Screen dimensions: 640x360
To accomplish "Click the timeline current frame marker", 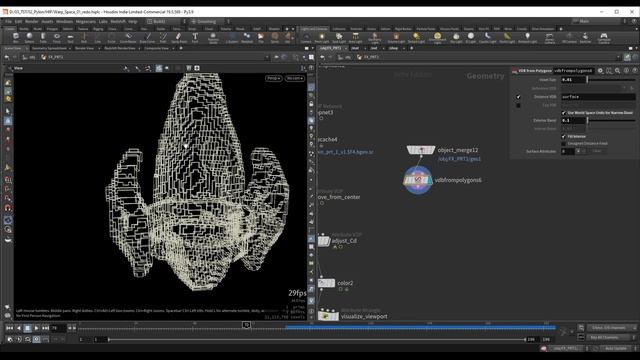I will pos(246,325).
